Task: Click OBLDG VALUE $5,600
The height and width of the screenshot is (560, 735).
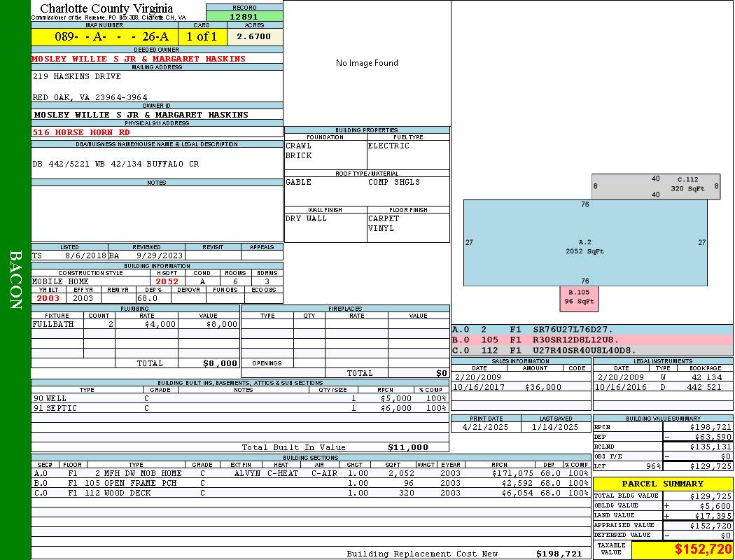Action: click(715, 506)
